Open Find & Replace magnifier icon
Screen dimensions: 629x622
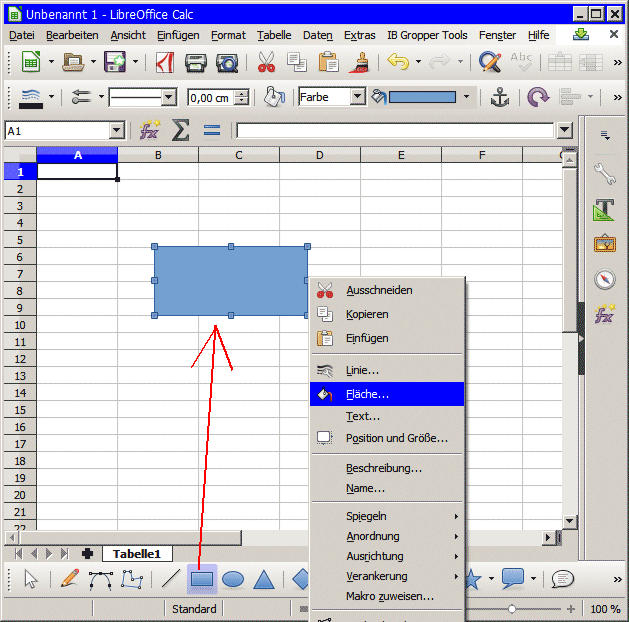[x=490, y=62]
